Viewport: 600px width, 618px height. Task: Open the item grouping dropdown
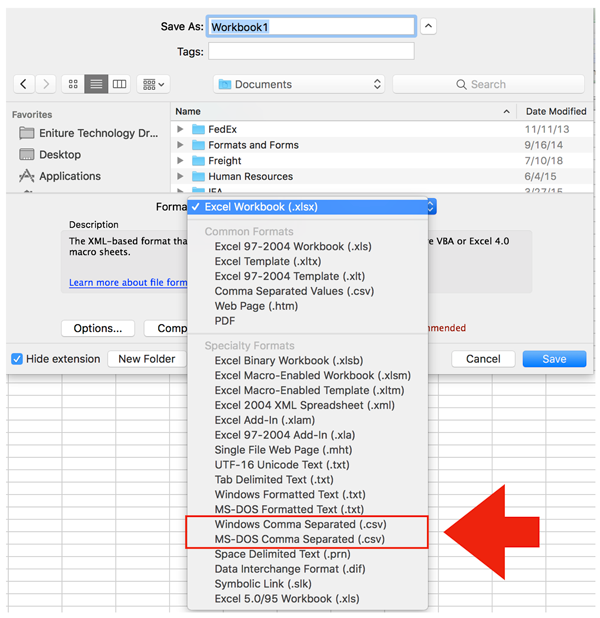click(153, 84)
